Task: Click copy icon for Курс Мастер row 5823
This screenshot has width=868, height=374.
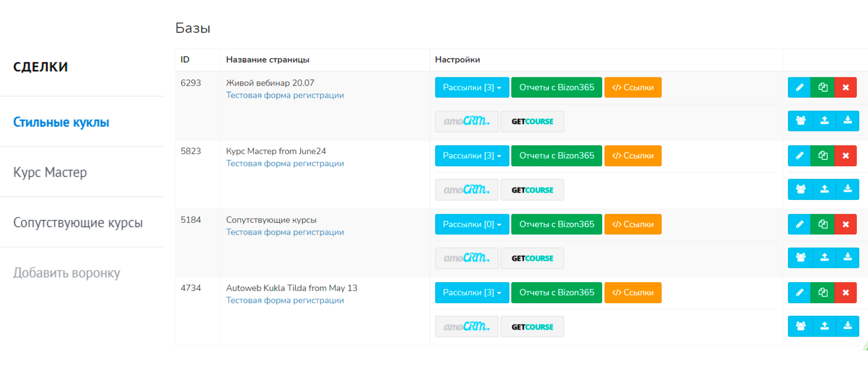Action: [x=823, y=156]
